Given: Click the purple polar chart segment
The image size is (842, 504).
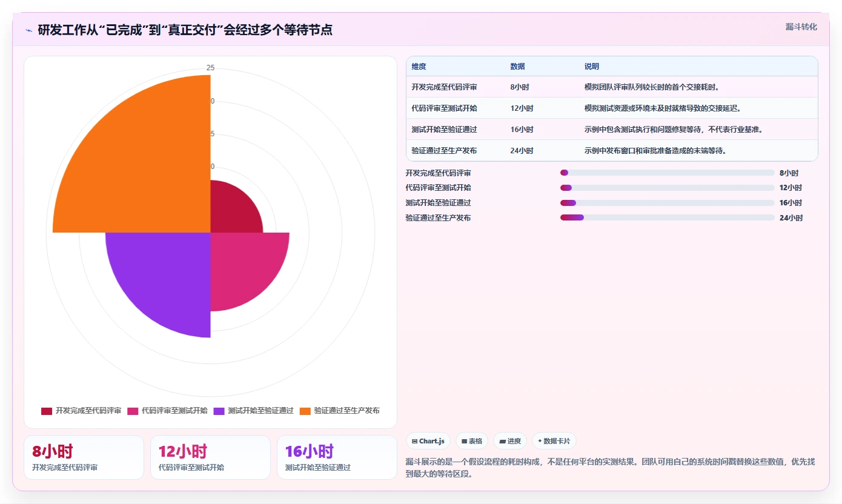Looking at the screenshot, I should (x=167, y=276).
